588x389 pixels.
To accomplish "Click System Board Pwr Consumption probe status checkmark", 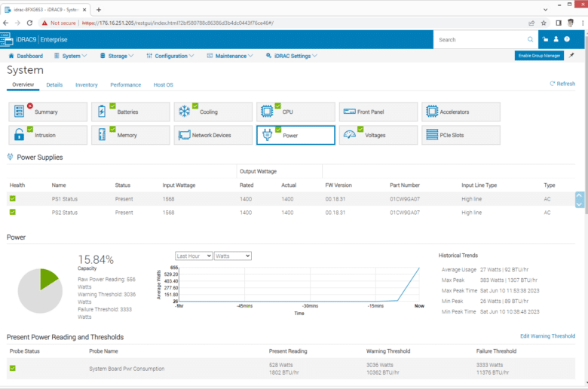I will [x=13, y=368].
